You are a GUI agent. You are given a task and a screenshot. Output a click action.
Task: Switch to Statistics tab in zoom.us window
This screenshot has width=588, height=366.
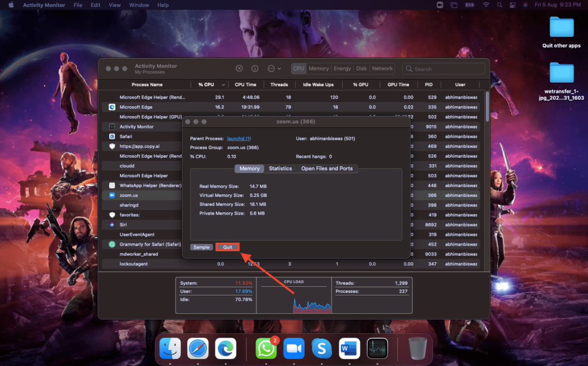pos(280,169)
